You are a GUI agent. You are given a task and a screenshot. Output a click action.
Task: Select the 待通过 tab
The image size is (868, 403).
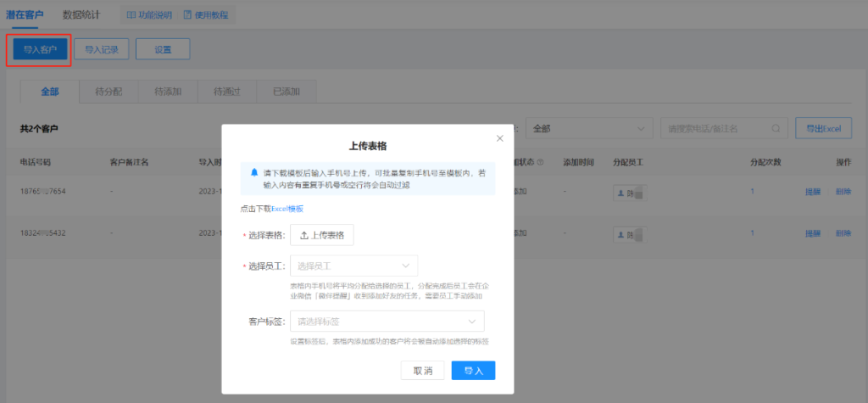point(227,92)
